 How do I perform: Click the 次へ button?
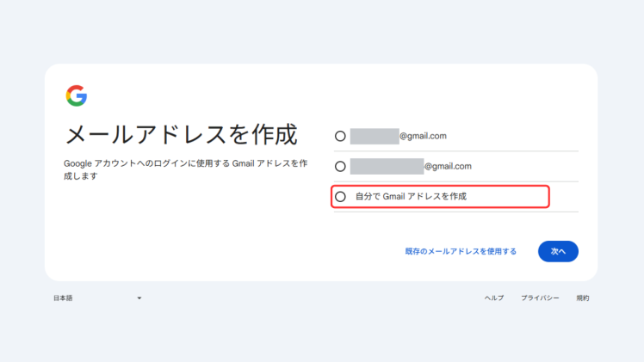pyautogui.click(x=558, y=251)
